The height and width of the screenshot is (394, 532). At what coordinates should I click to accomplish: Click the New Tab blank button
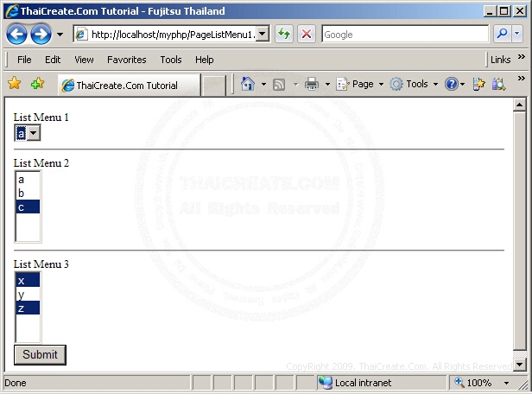213,86
